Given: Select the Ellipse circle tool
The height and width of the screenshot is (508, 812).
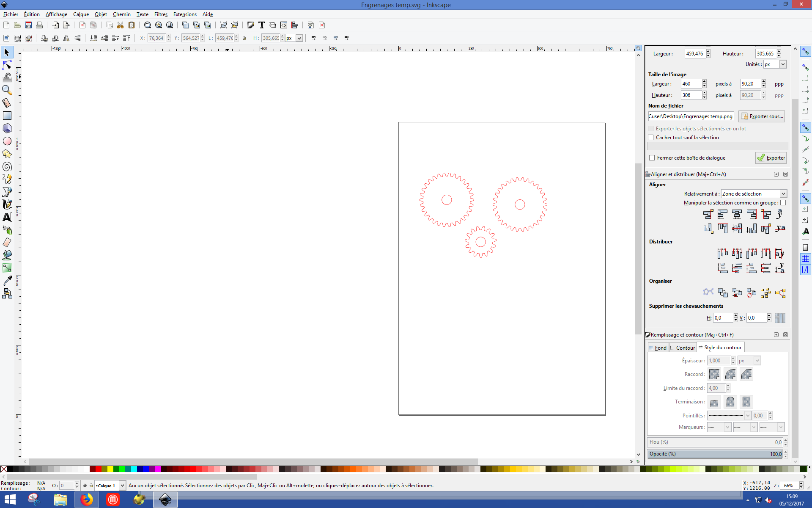Looking at the screenshot, I should pos(7,141).
